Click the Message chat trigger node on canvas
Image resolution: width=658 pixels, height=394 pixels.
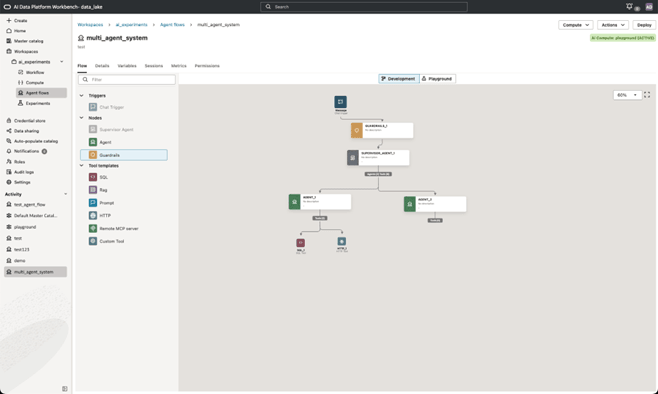[x=340, y=102]
